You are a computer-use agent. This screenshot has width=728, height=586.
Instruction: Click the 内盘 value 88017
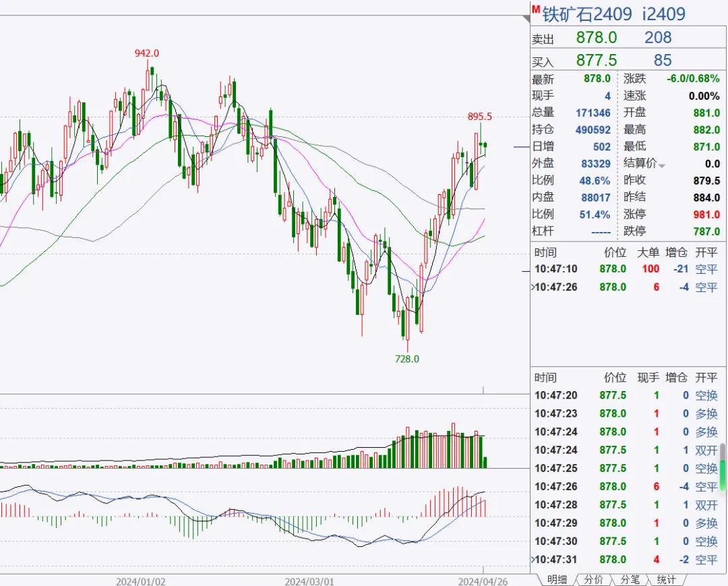[596, 198]
